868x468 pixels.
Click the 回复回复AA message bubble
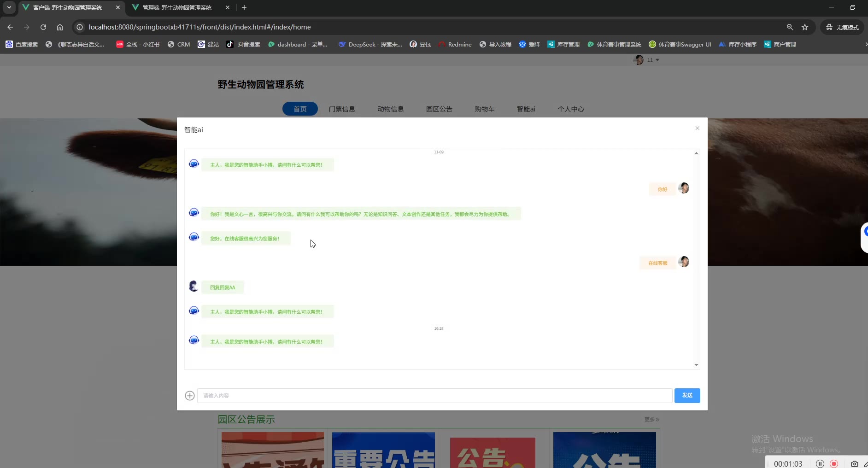pyautogui.click(x=223, y=287)
